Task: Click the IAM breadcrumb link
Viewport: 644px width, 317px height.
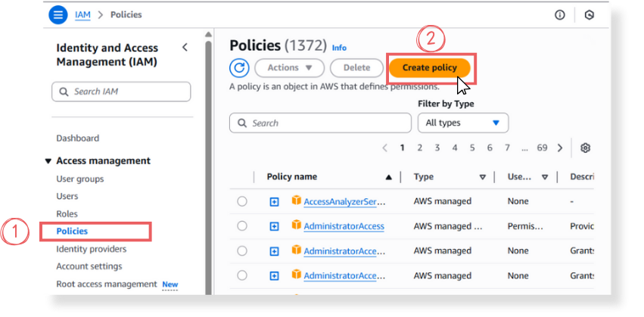Action: 82,15
